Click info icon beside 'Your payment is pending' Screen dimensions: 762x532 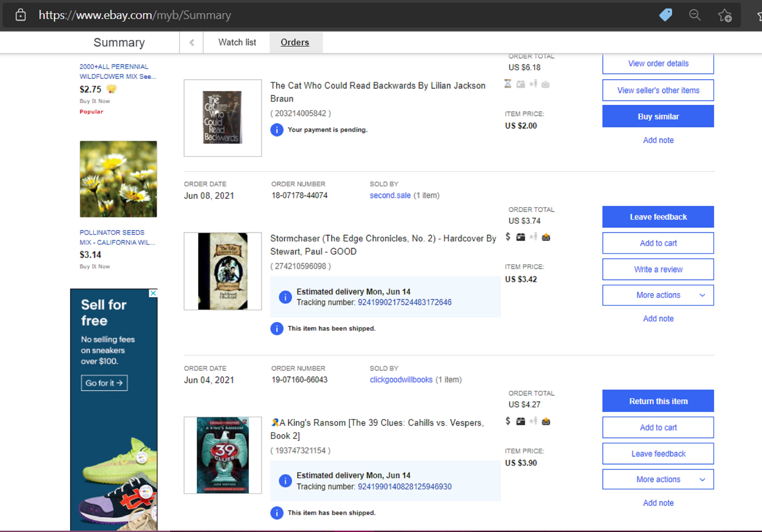coord(277,130)
